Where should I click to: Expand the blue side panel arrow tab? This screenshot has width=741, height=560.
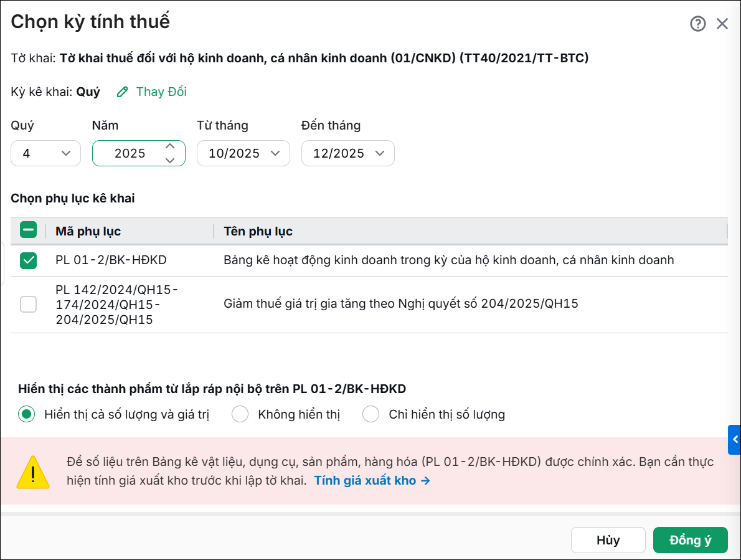[734, 440]
